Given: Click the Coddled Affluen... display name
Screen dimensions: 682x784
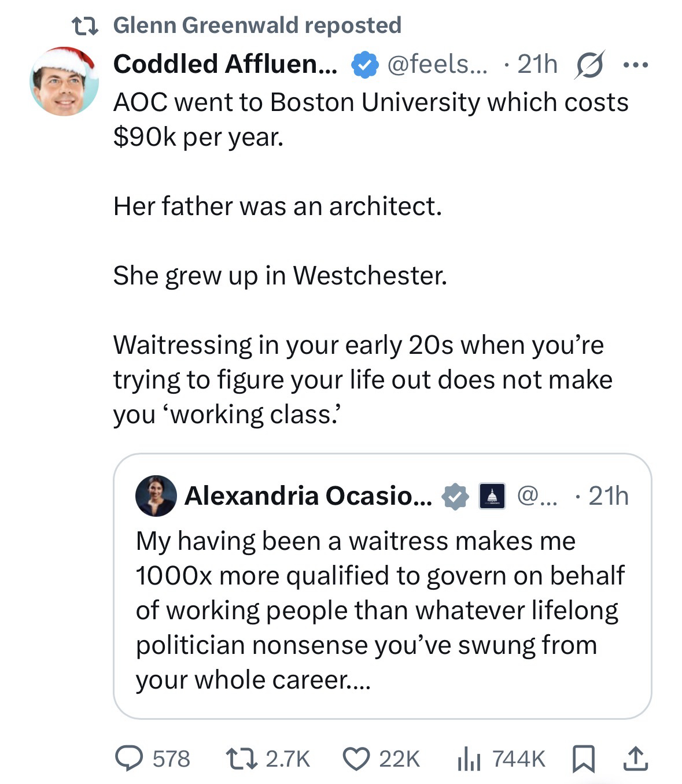Looking at the screenshot, I should 225,64.
